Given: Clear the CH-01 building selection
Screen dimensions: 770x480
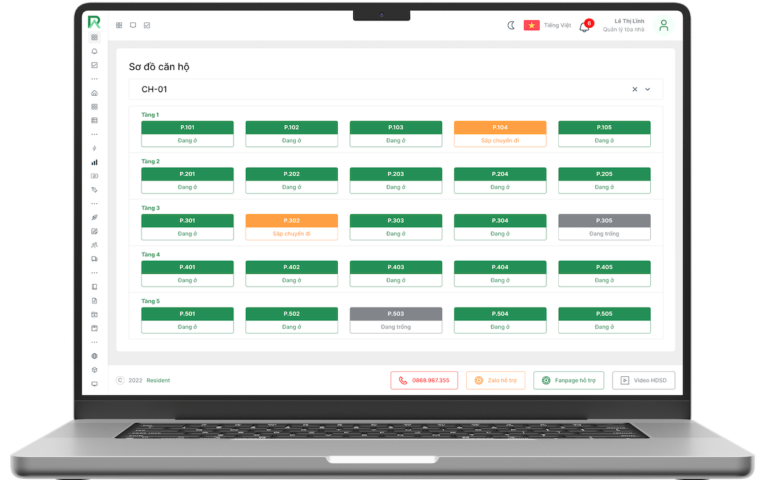Looking at the screenshot, I should click(634, 89).
